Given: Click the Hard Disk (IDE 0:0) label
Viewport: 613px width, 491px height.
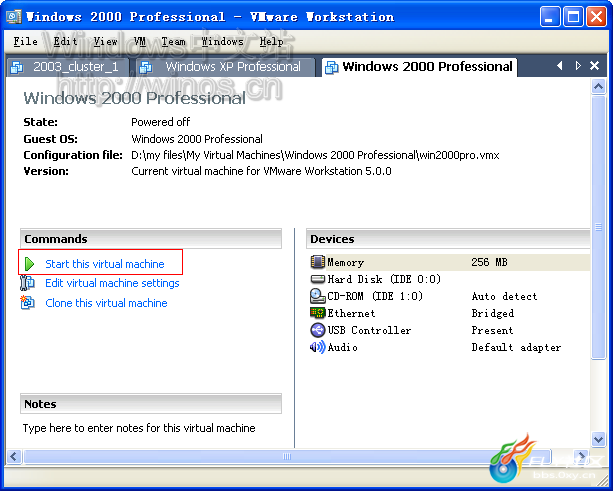Looking at the screenshot, I should (x=384, y=279).
